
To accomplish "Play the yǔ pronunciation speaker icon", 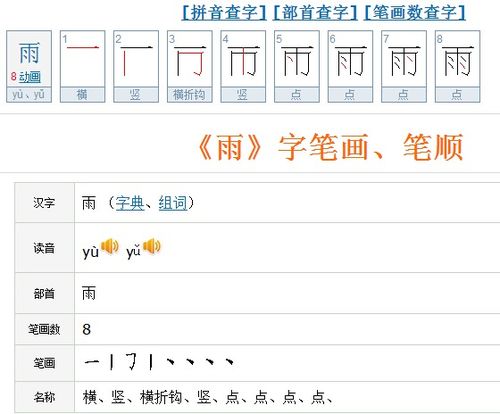I will click(152, 247).
